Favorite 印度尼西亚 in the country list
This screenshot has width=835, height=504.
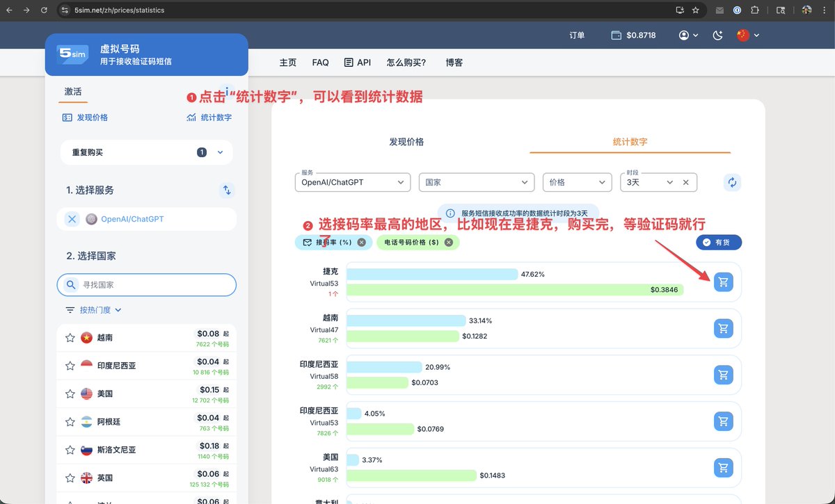click(70, 366)
